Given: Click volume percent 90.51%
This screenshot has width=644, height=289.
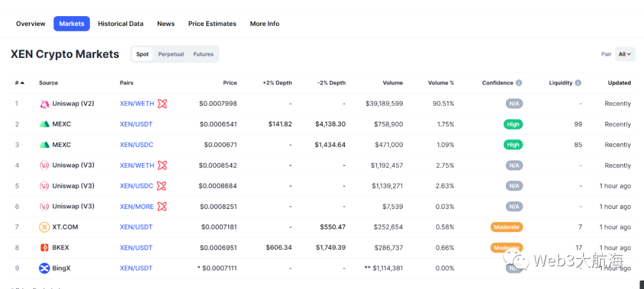Looking at the screenshot, I should tap(443, 103).
